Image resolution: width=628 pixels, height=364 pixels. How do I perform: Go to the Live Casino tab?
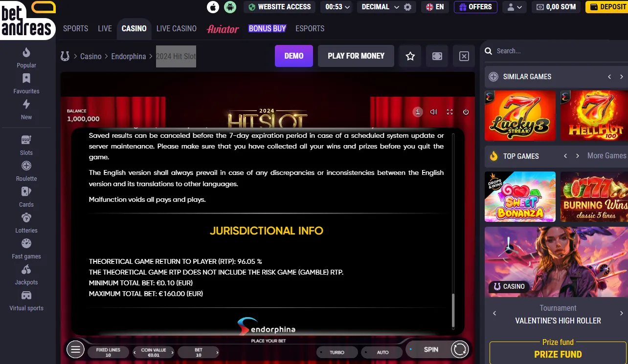point(177,28)
